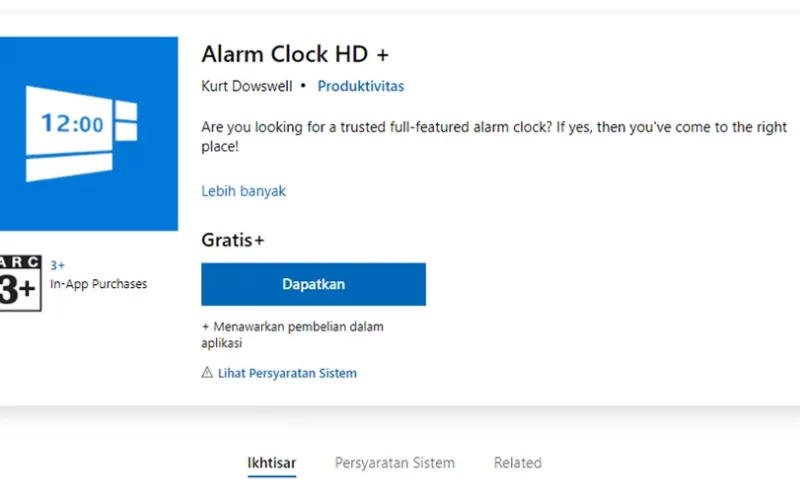800x500 pixels.
Task: Click the plus sign in the app title
Action: (383, 55)
